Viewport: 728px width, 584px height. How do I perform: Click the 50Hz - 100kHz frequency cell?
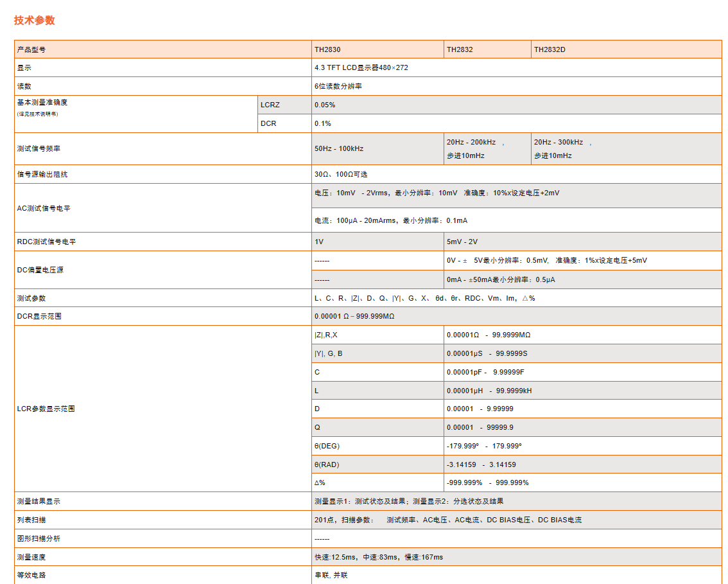click(x=339, y=148)
